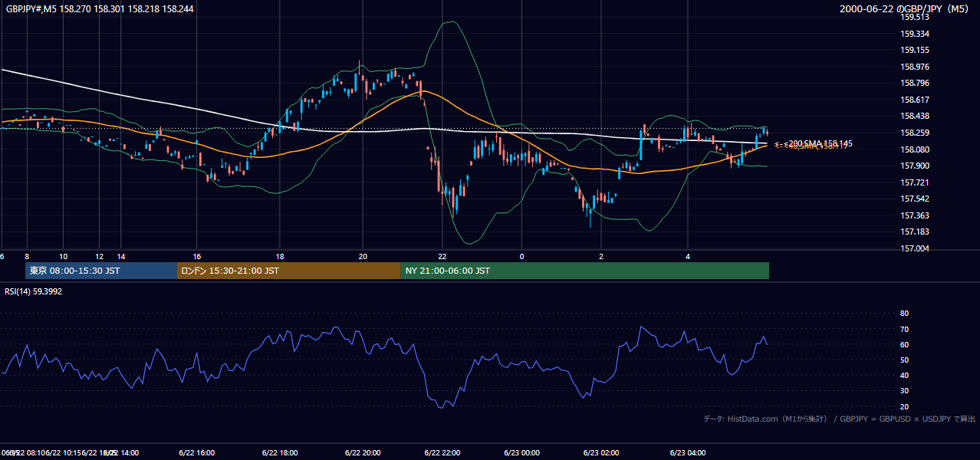Click price axis label 158.259
The width and height of the screenshot is (980, 460).
coord(915,133)
